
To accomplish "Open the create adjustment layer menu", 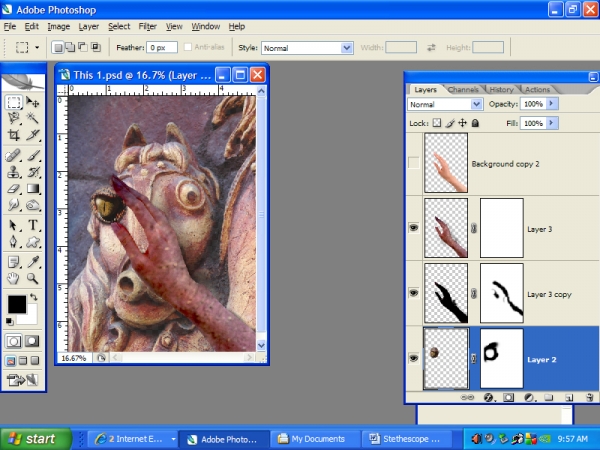I will 529,398.
